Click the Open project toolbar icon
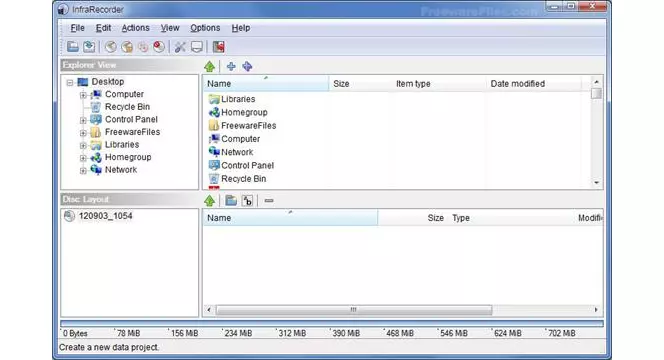This screenshot has width=664, height=360. [x=73, y=47]
